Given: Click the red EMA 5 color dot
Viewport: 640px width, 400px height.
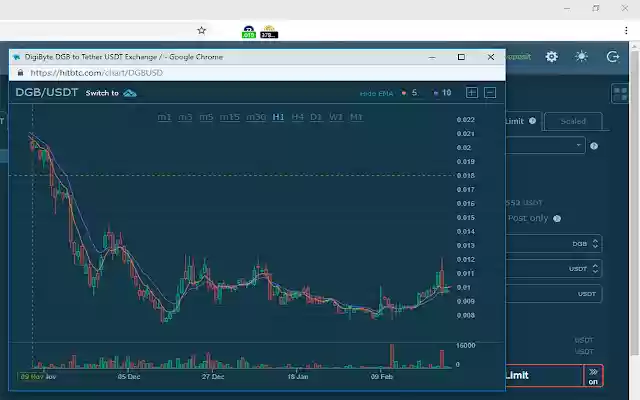Looking at the screenshot, I should coord(404,93).
